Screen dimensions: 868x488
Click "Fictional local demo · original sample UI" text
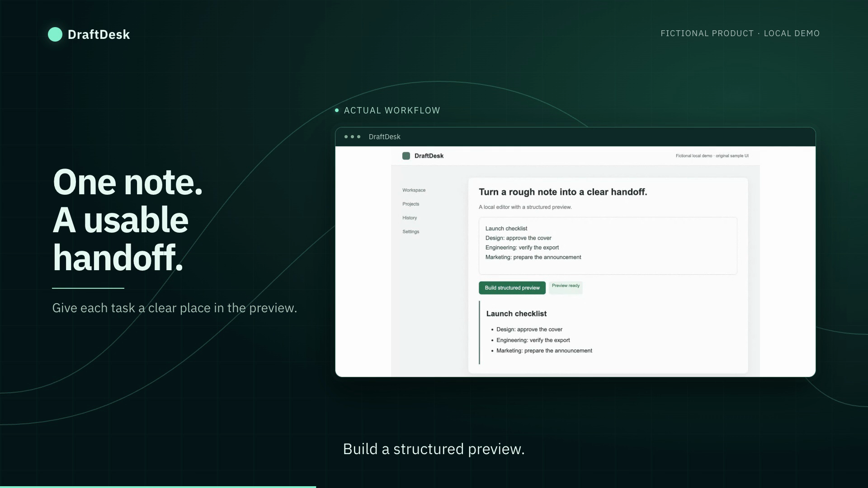pos(712,156)
